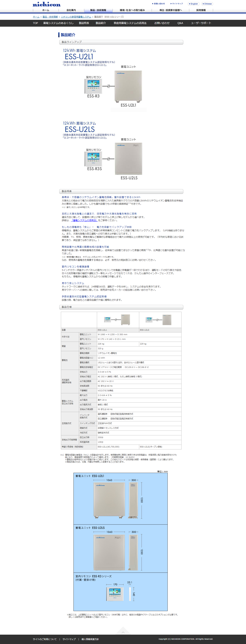Follow the 「蓄電システムの活用法」 inline link
This screenshot has height=644, width=246.
[84, 220]
